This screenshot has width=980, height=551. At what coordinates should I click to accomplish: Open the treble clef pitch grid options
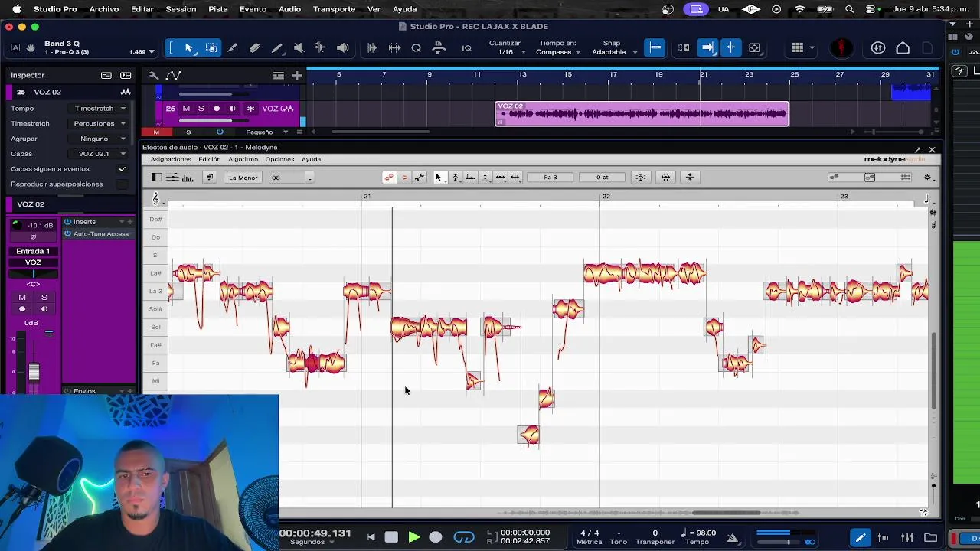coord(155,199)
